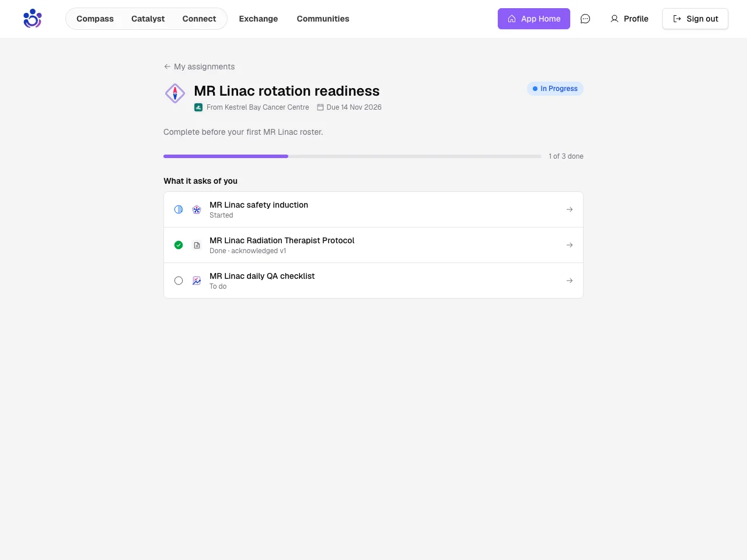The image size is (747, 560).
Task: Click the '1 of 3 done' label
Action: (566, 156)
